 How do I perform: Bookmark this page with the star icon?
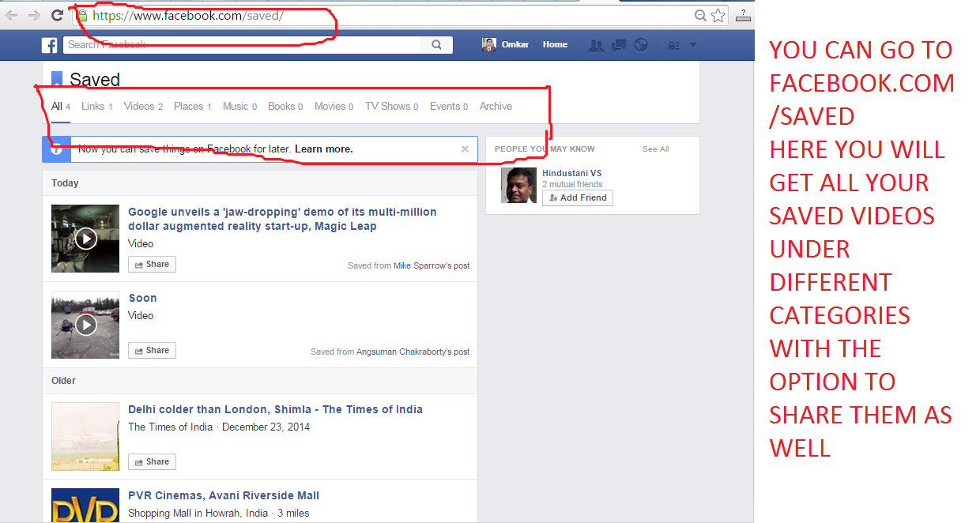(x=718, y=15)
